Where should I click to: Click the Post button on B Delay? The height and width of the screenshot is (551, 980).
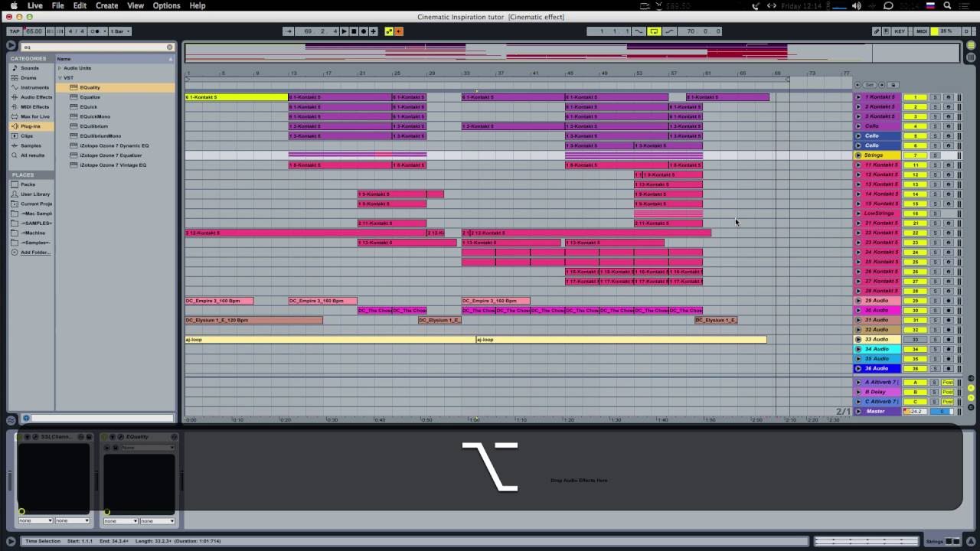pos(948,392)
